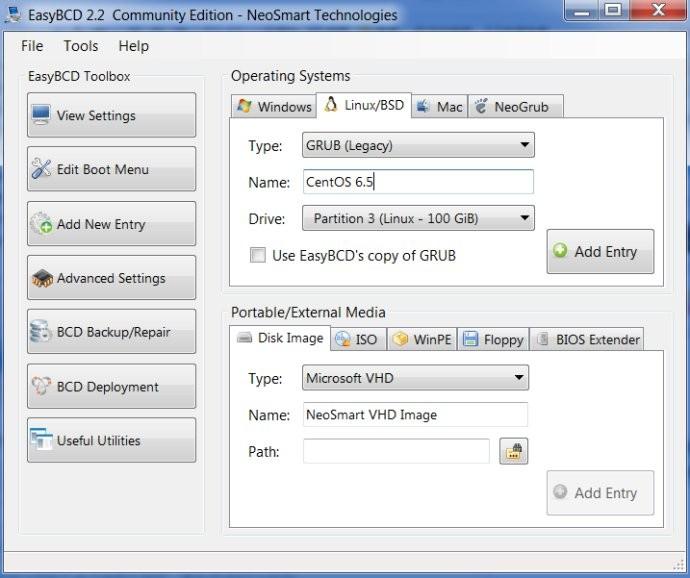Image resolution: width=690 pixels, height=578 pixels.
Task: Click Add Entry in Operating Systems
Action: tap(600, 251)
